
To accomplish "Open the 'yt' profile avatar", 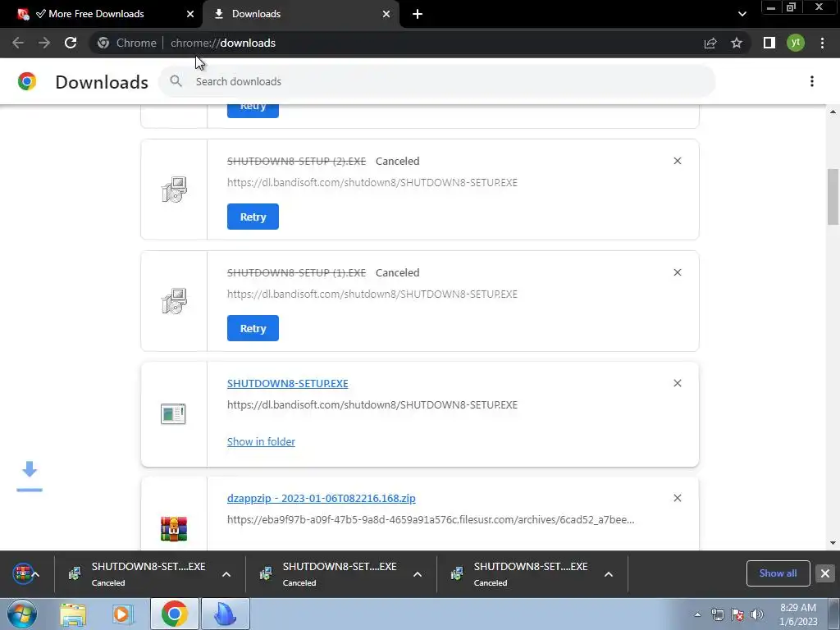I will pyautogui.click(x=796, y=43).
